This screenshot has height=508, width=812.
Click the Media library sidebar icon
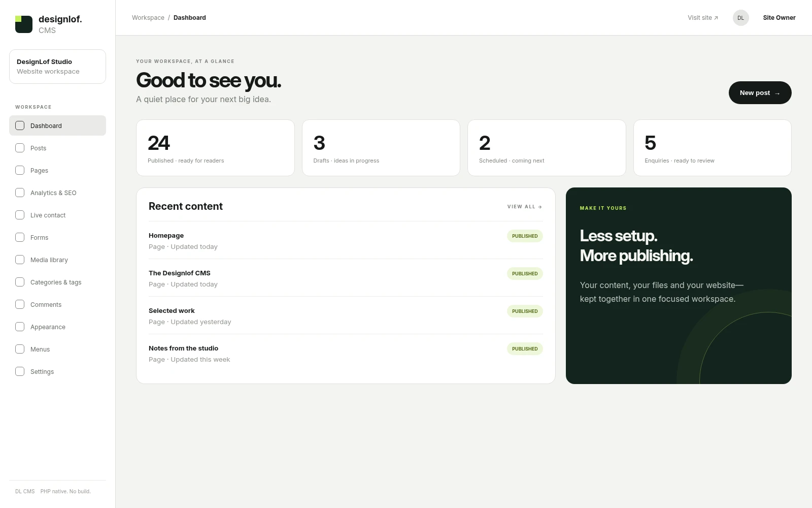pos(20,260)
